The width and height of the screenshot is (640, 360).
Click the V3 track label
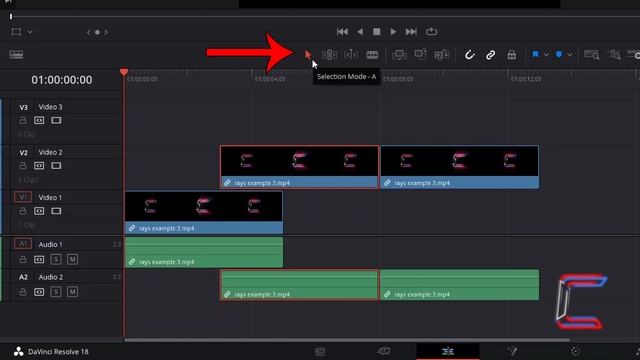pyautogui.click(x=23, y=107)
